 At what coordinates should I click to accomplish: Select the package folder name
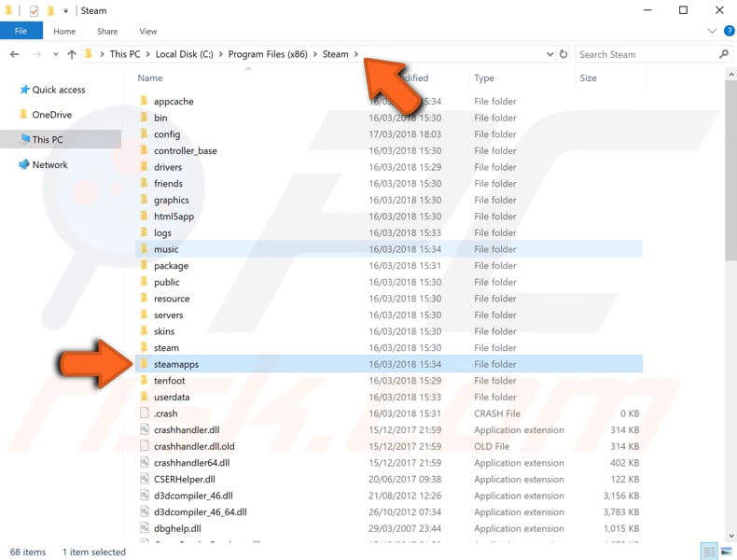coord(171,266)
